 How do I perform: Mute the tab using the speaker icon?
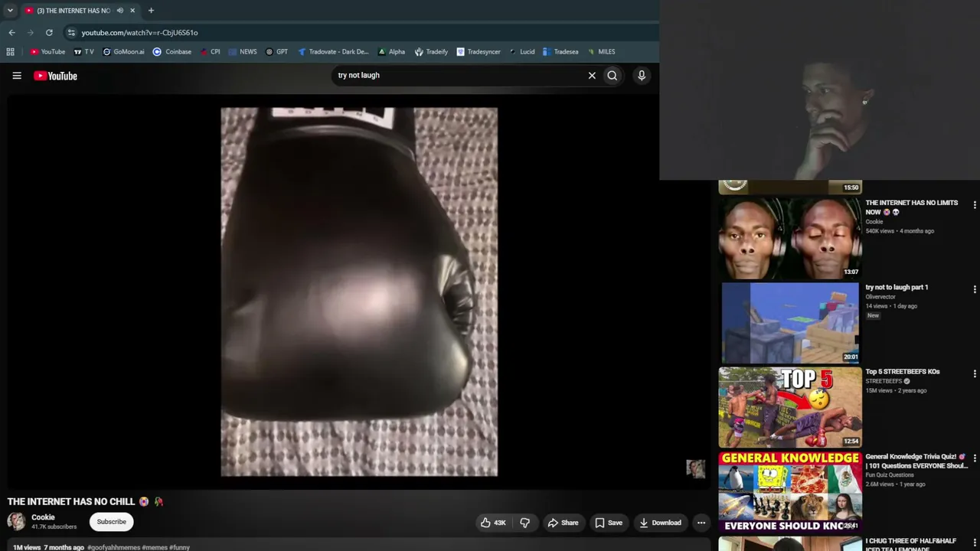click(120, 11)
